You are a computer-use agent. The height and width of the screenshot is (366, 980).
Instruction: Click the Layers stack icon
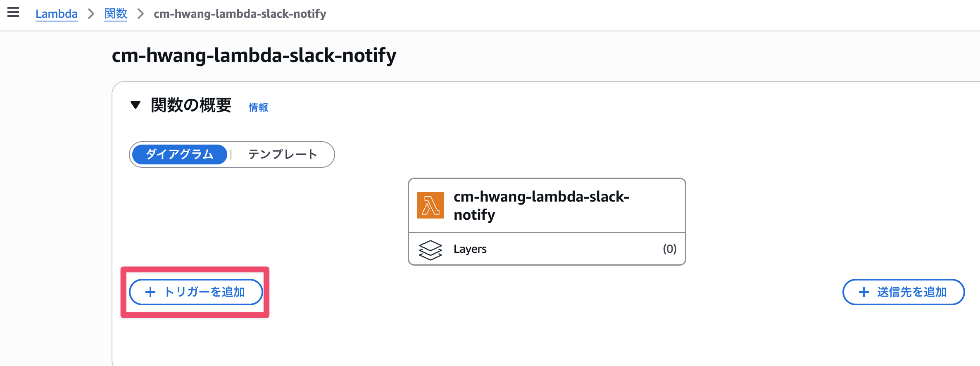[x=430, y=250]
